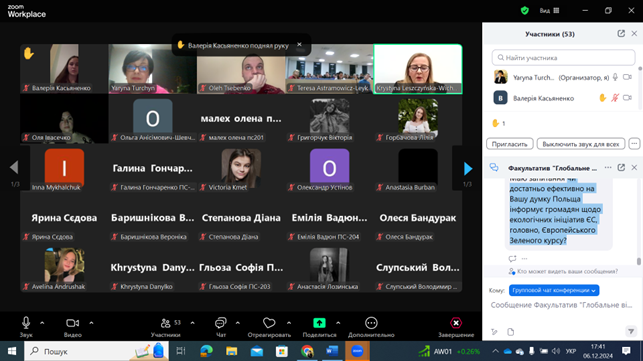Open the group chat recipient dropdown

(554, 290)
